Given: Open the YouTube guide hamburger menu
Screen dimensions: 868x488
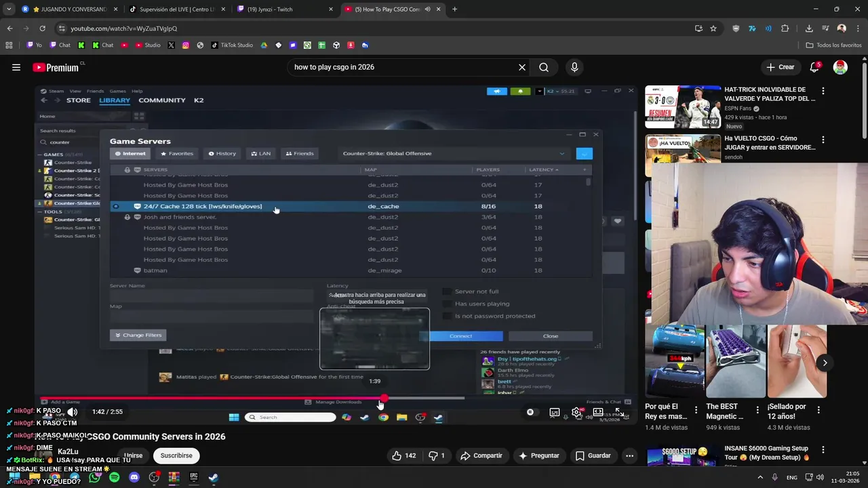Looking at the screenshot, I should [16, 67].
